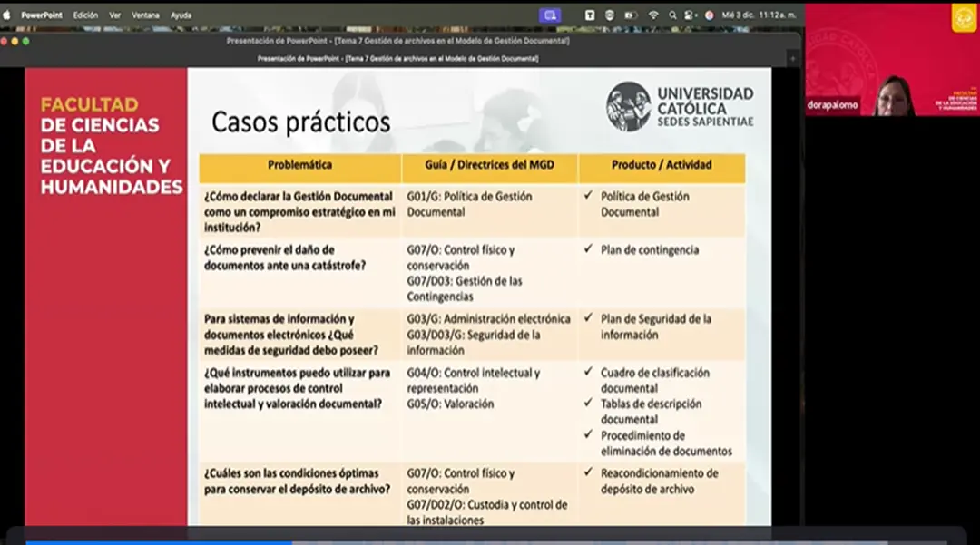Screen dimensions: 980x545
Task: Click Procedimiento de eliminación de documentos item
Action: point(666,443)
